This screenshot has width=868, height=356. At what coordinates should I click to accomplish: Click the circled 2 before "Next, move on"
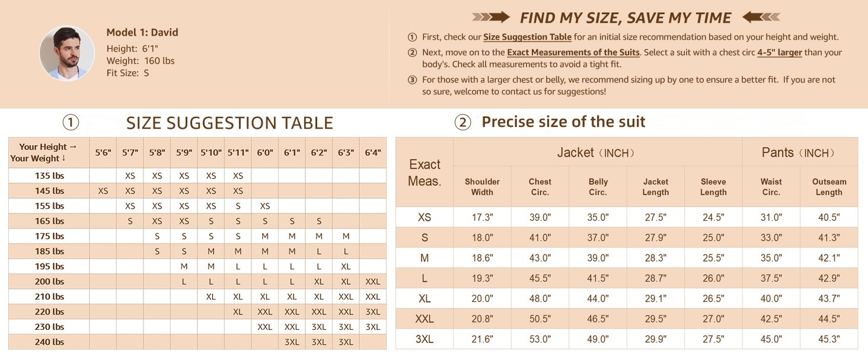(x=413, y=53)
